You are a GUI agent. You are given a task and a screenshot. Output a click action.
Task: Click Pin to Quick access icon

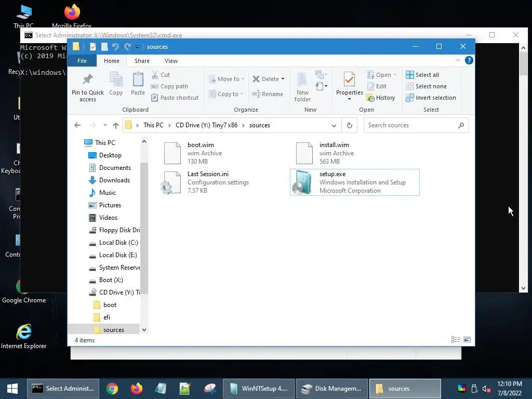click(x=87, y=79)
